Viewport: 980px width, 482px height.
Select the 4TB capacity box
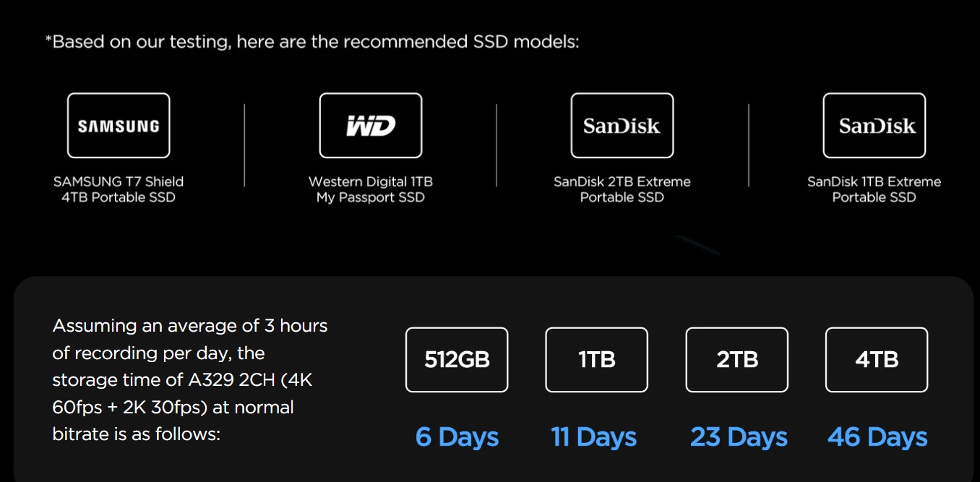click(876, 360)
